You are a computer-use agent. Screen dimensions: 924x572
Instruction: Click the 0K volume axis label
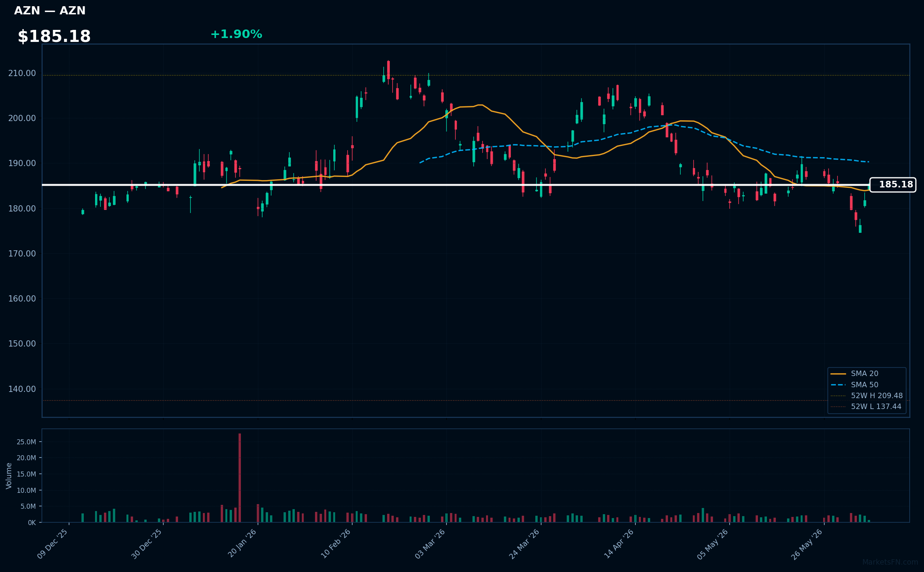point(32,523)
